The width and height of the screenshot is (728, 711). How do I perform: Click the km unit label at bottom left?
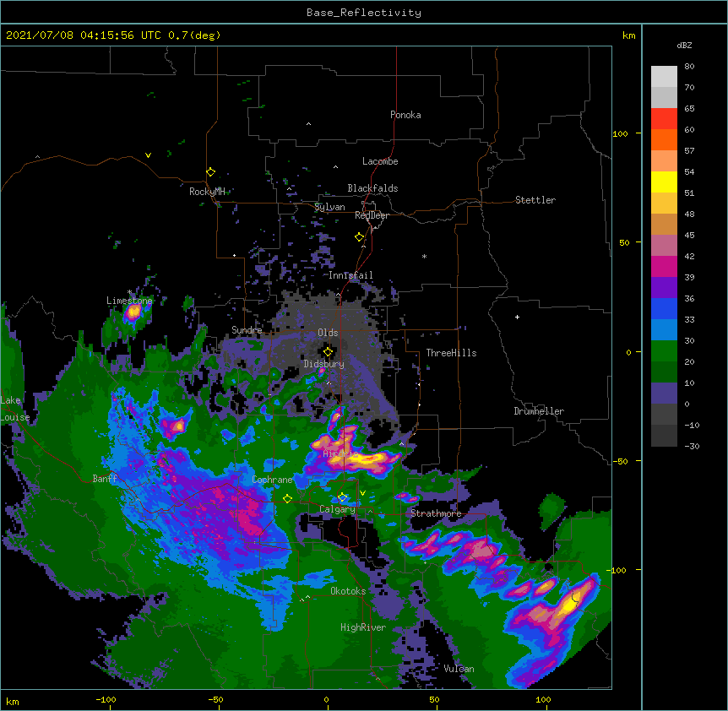[13, 701]
